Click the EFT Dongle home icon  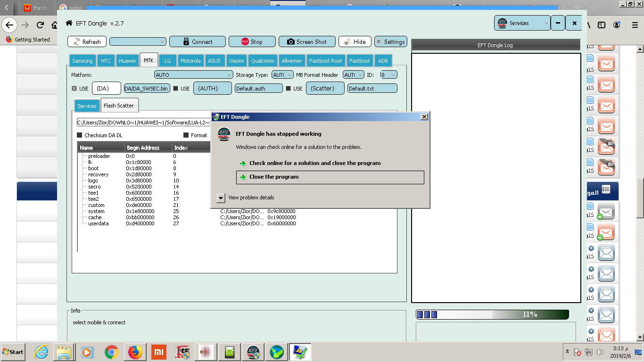(69, 23)
